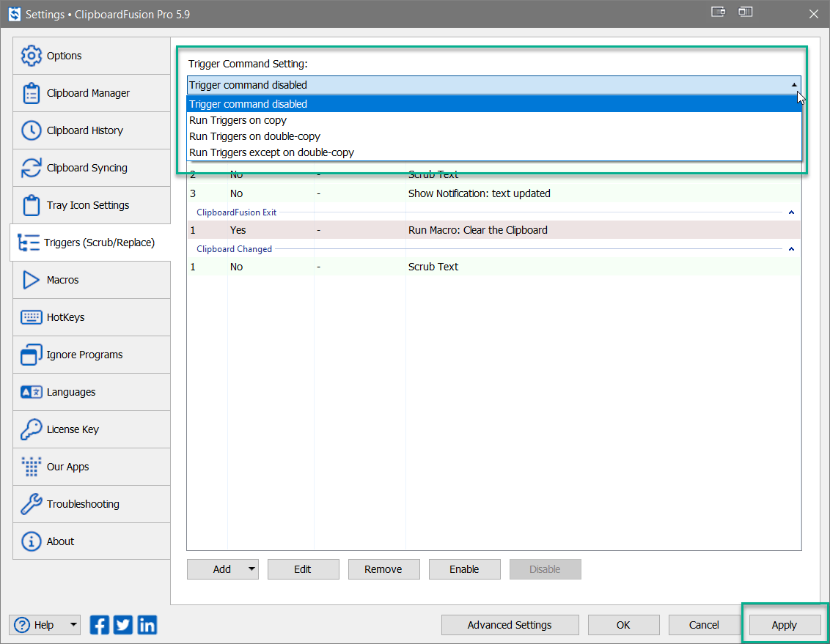Viewport: 830px width, 644px height.
Task: Visit ClipboardFusion's Facebook page
Action: coord(99,625)
